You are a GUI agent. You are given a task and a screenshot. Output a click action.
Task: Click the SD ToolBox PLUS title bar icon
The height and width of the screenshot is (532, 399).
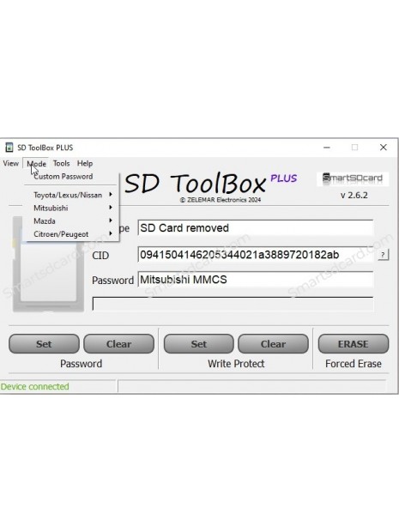pos(9,148)
